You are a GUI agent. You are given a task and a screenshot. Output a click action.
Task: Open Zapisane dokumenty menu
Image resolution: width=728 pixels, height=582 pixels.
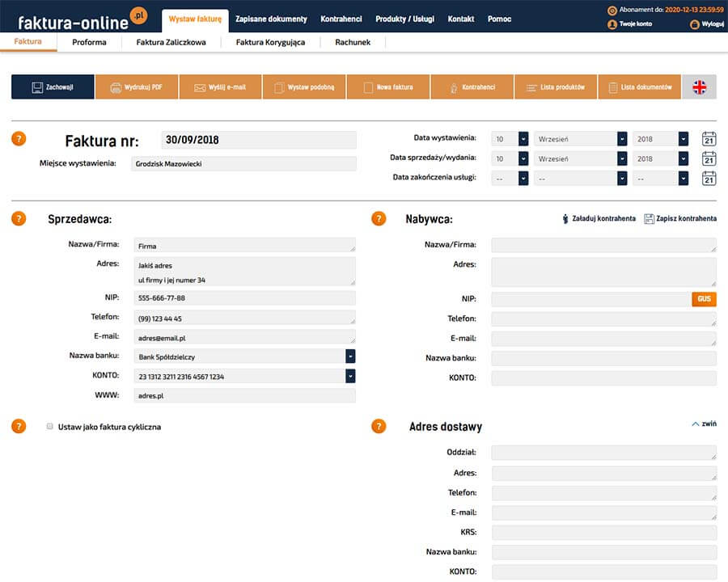click(x=271, y=19)
